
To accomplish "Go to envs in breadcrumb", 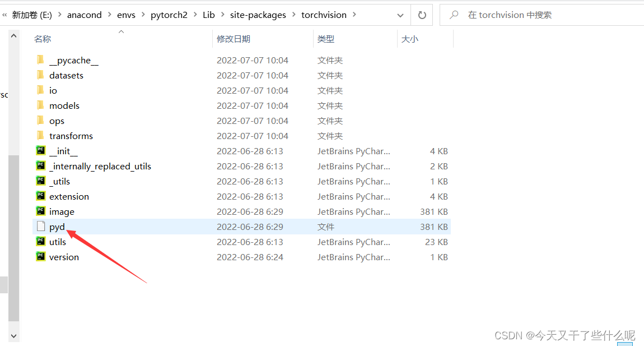I will pos(126,15).
